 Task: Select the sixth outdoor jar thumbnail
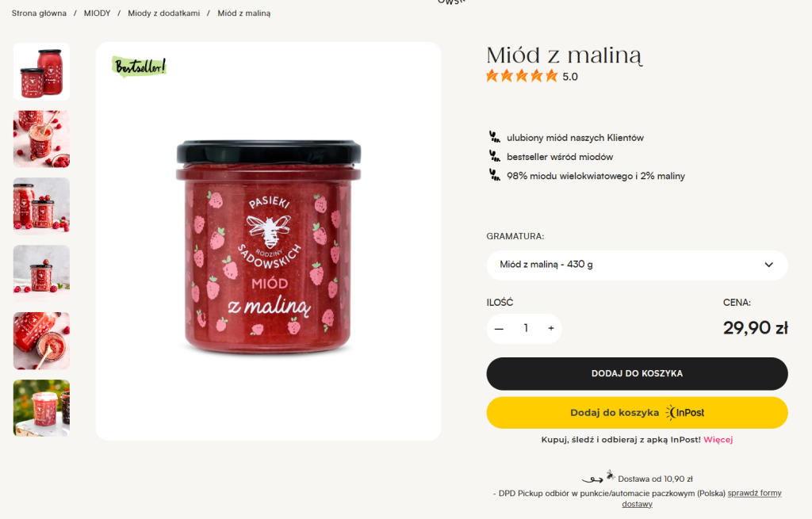click(41, 408)
